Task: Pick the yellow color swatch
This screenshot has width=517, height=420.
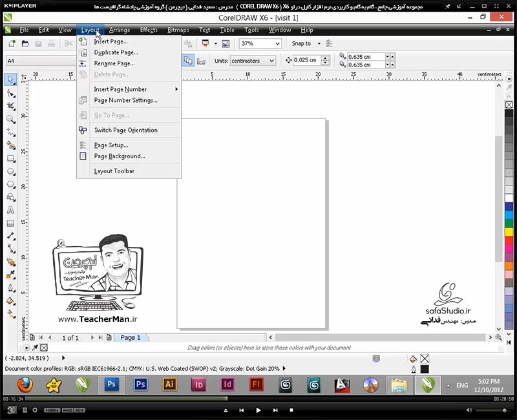Action: pyautogui.click(x=509, y=232)
